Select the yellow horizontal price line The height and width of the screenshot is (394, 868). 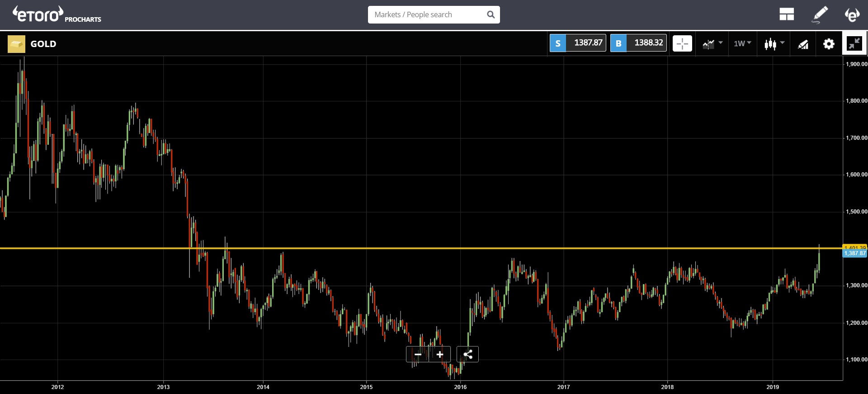click(x=420, y=248)
